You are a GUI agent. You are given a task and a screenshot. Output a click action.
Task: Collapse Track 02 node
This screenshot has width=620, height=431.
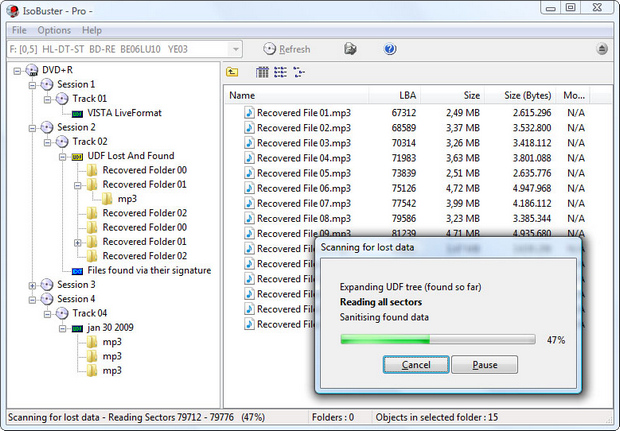47,142
